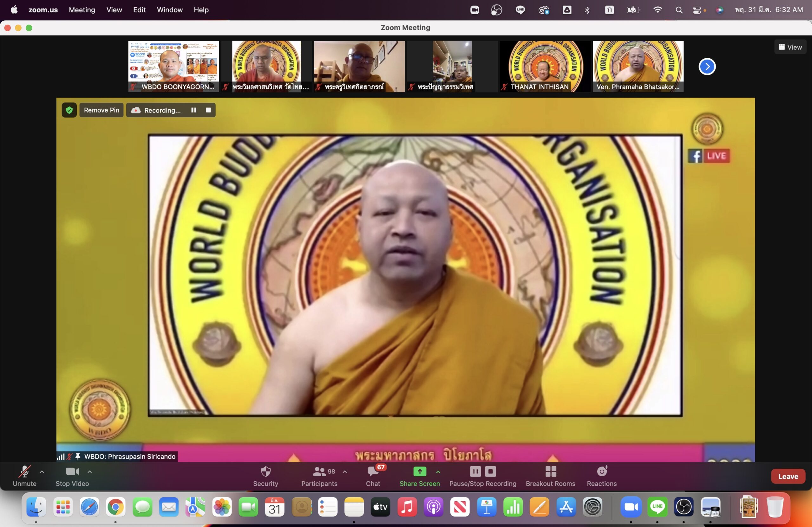
Task: Select THANAT INTHISAN video thumbnail
Action: click(x=545, y=66)
